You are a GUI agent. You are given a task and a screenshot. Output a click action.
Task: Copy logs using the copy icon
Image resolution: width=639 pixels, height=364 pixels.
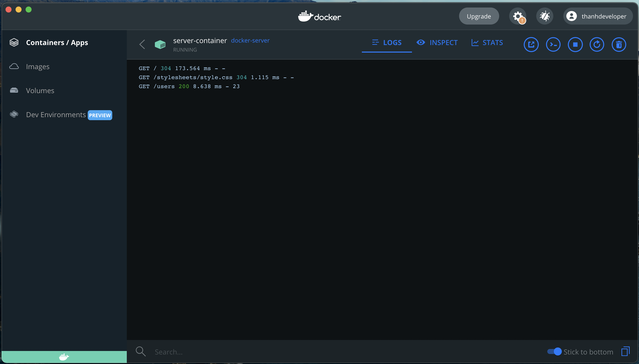pyautogui.click(x=625, y=351)
